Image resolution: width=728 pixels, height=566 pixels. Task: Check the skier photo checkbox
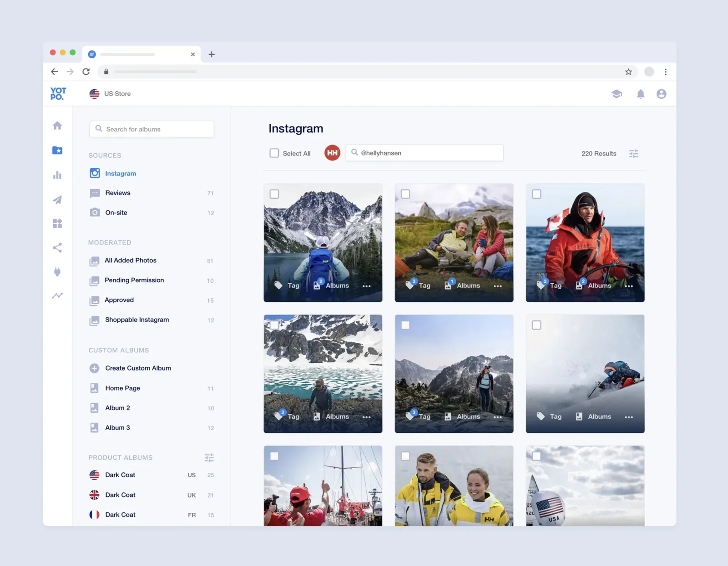click(536, 325)
